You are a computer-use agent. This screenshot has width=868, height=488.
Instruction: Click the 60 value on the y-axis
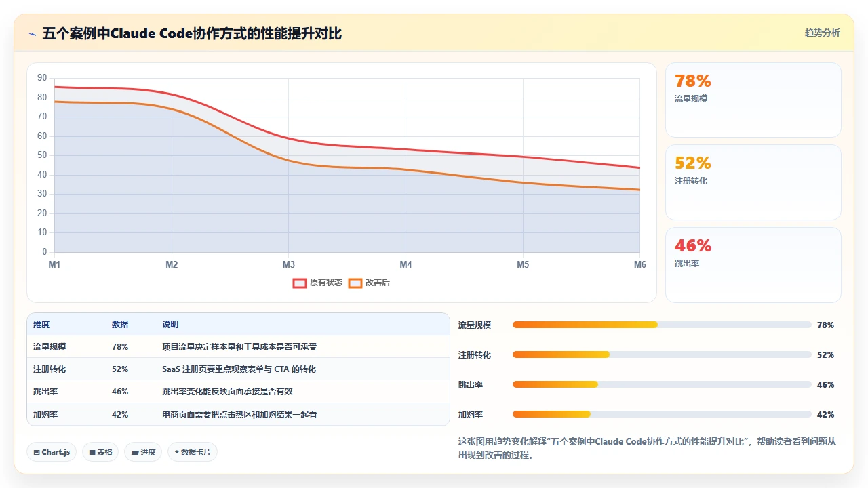click(42, 136)
